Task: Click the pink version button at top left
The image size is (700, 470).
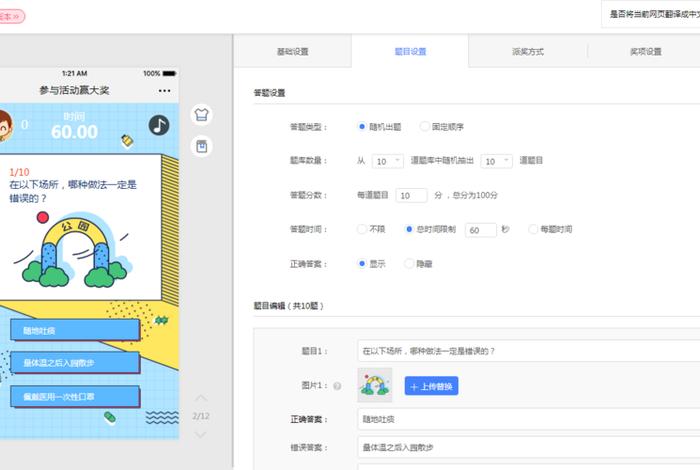Action: pyautogui.click(x=12, y=17)
